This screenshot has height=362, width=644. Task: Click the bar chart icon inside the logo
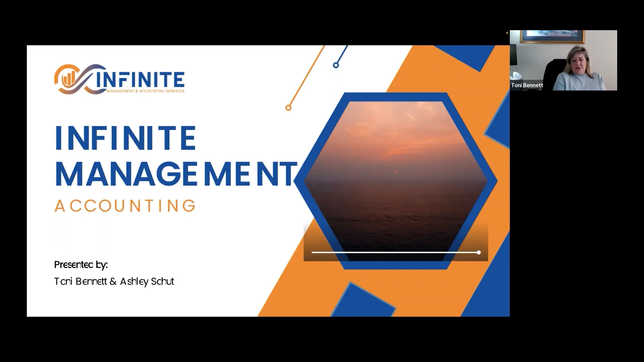[x=69, y=78]
